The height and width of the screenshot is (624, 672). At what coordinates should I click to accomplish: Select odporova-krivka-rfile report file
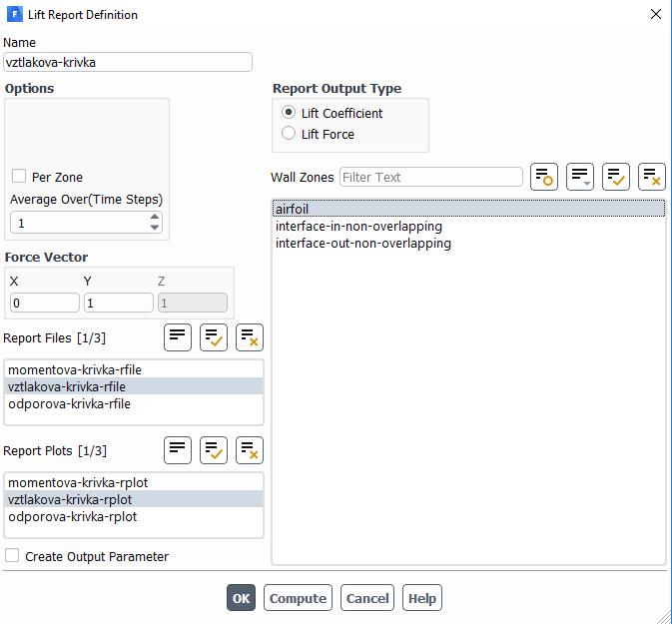(134, 403)
